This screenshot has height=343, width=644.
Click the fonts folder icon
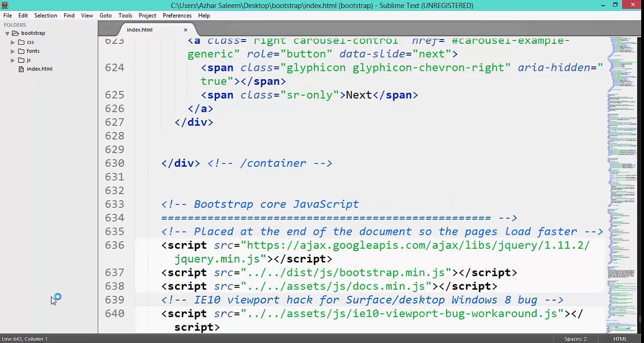(x=21, y=51)
